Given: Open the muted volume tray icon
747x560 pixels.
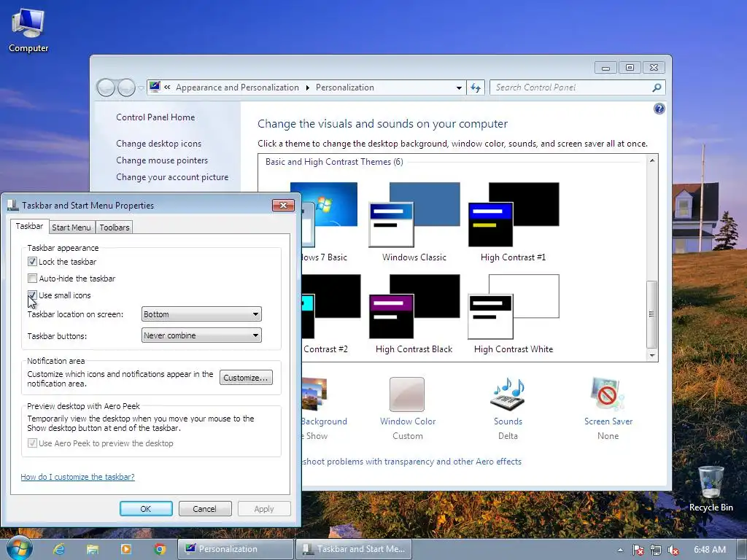Looking at the screenshot, I should click(673, 550).
